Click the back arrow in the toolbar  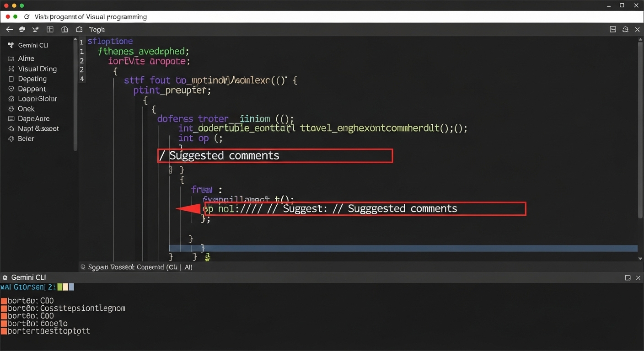pyautogui.click(x=9, y=29)
